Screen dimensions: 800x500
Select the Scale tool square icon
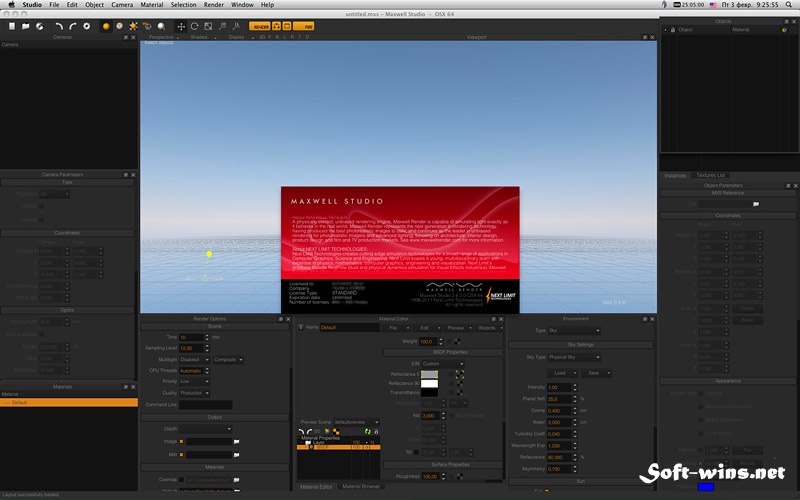point(208,26)
